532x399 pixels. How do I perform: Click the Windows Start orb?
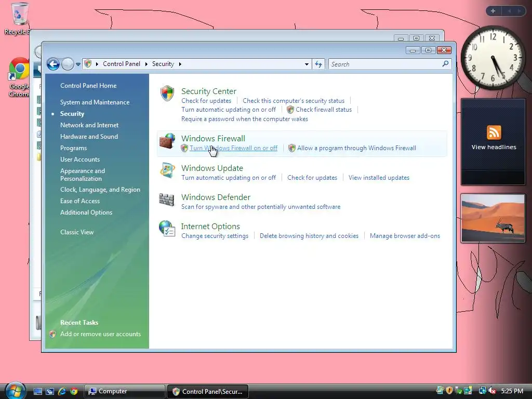click(15, 391)
